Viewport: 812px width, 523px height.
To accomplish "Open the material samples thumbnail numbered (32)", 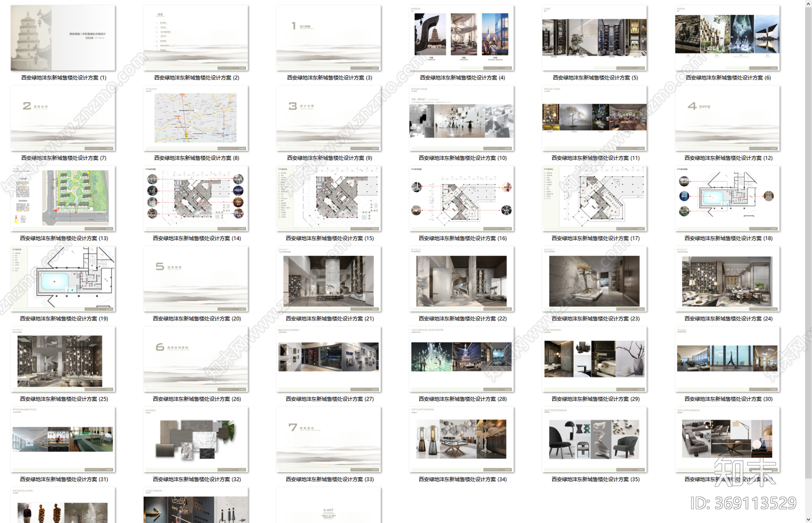I will [x=196, y=439].
